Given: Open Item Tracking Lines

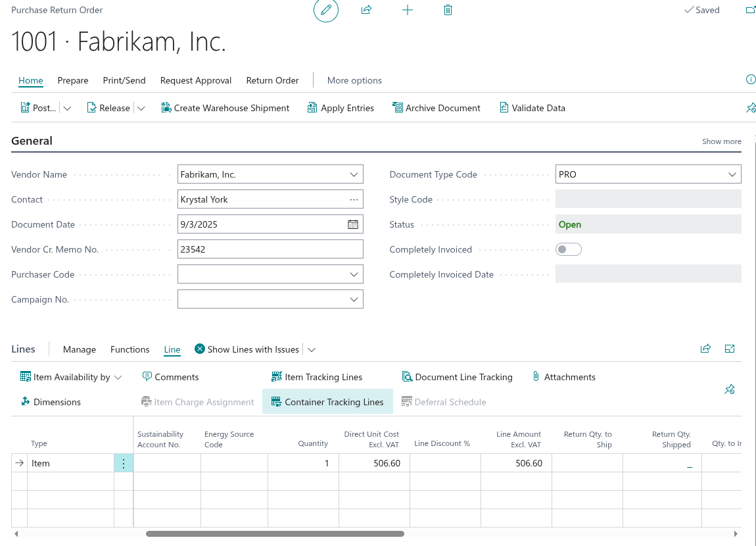Looking at the screenshot, I should (x=317, y=377).
